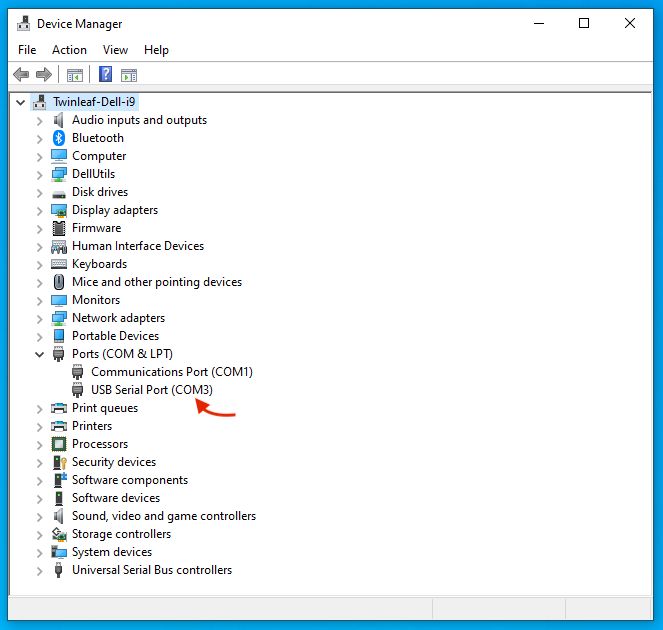Click the Show/Hide Action Pane toolbar icon
Screen dimensions: 663x630
[x=129, y=75]
